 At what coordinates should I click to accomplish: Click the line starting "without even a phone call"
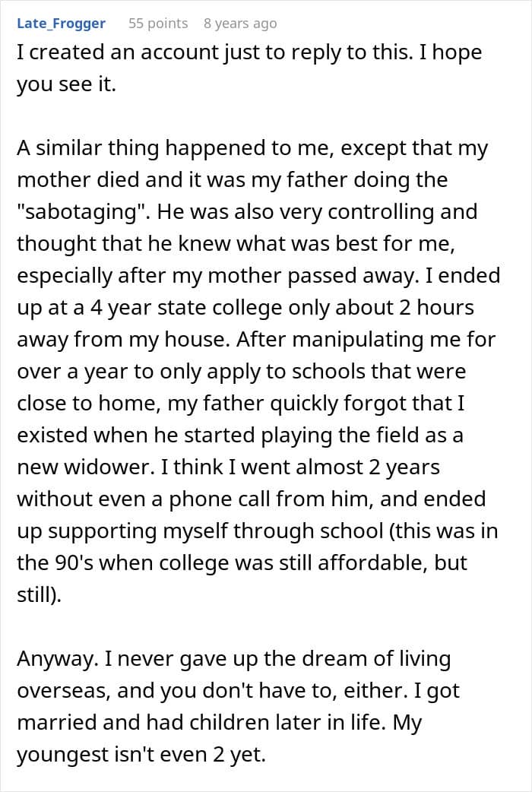coord(252,499)
